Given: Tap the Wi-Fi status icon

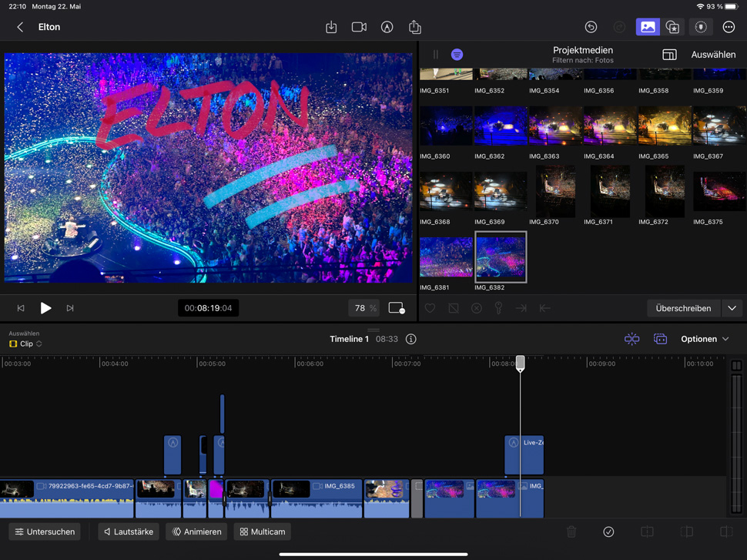Looking at the screenshot, I should click(x=700, y=7).
